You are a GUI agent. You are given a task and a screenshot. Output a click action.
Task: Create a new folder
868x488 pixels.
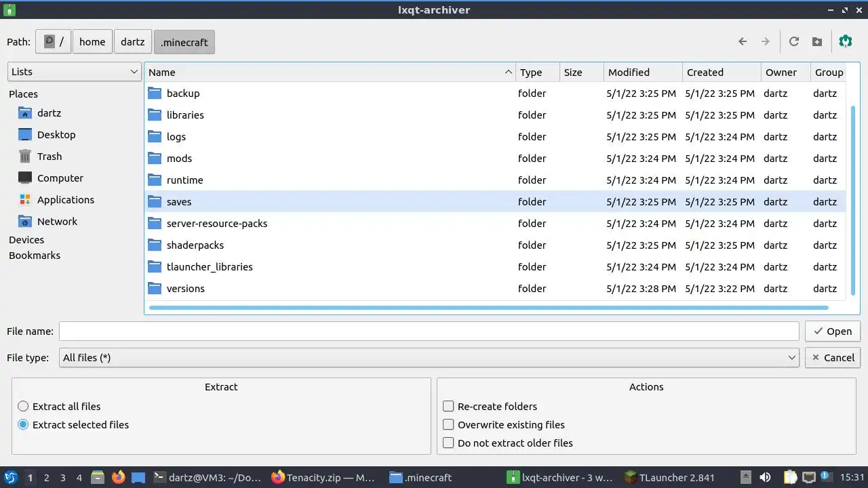(x=817, y=41)
